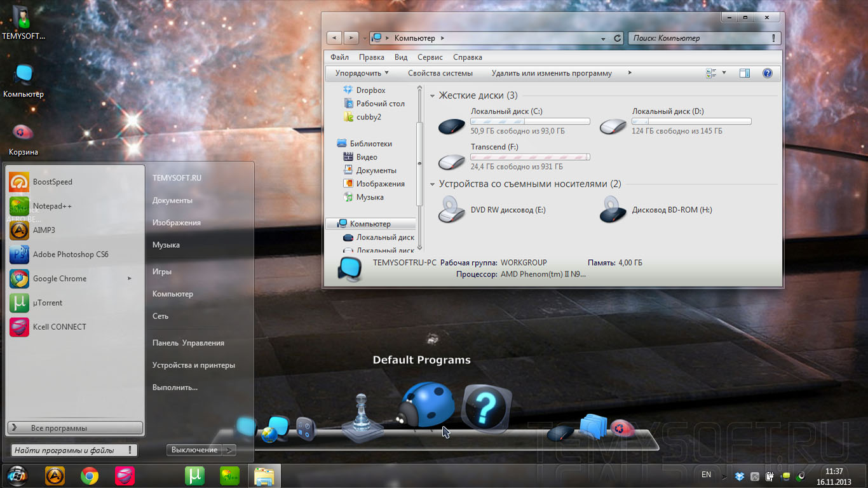Screen dimensions: 868x488
Task: Open the Упорядочить dropdown
Action: [362, 73]
